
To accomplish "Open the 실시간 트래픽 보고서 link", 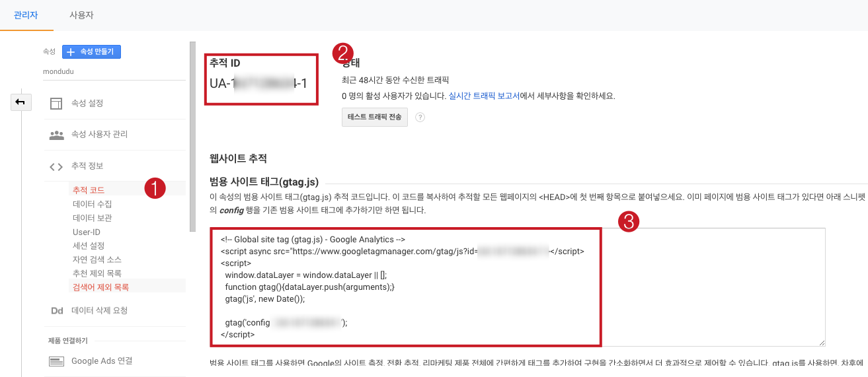I will 484,96.
